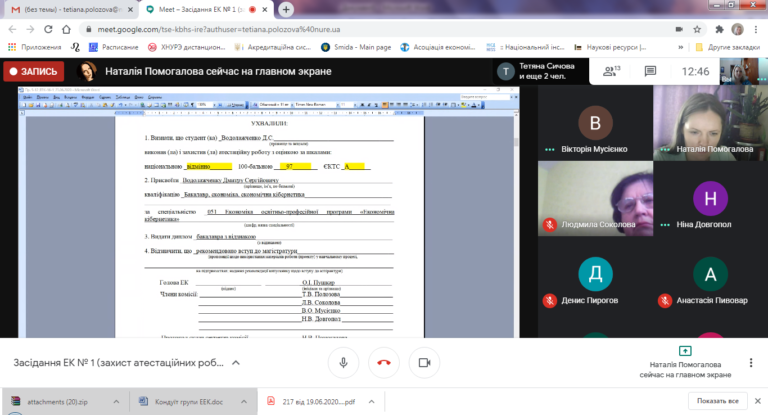Open downloaded Кондуїт групи ЕЕК.doc
768x415 pixels.
pos(183,402)
